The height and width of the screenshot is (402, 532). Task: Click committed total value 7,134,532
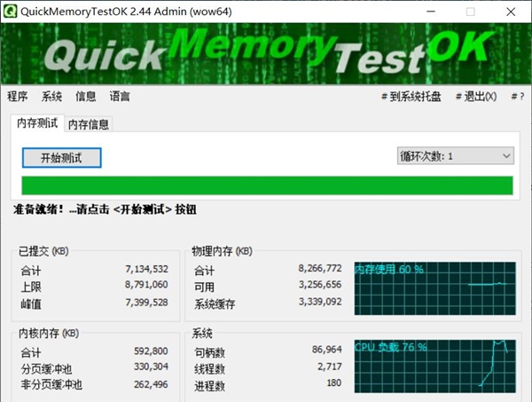point(146,269)
